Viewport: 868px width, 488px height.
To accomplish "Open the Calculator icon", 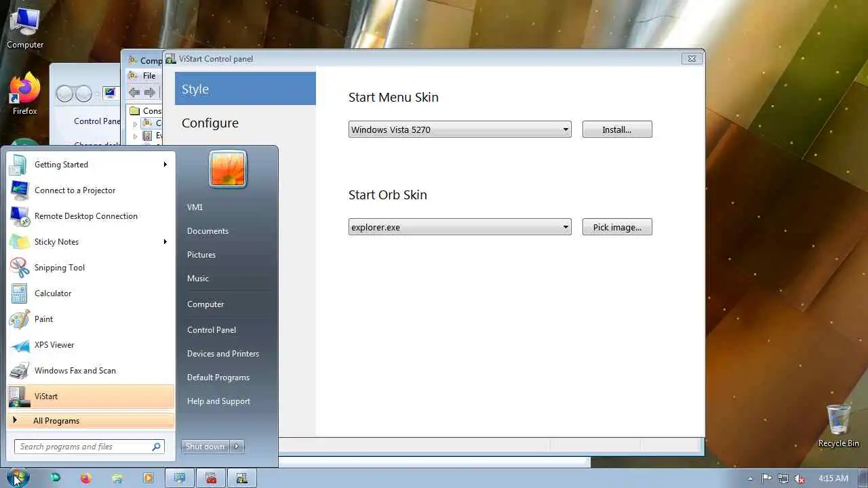I will click(19, 293).
